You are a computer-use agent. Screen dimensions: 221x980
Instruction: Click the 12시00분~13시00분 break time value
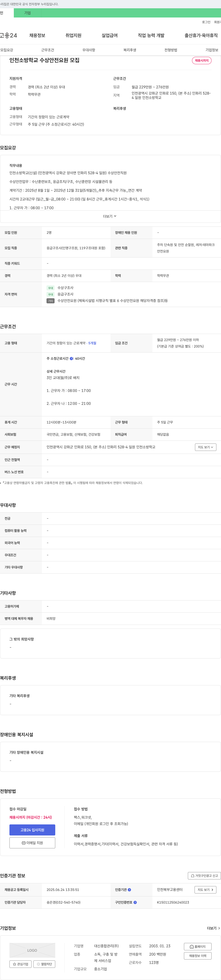pos(62,422)
